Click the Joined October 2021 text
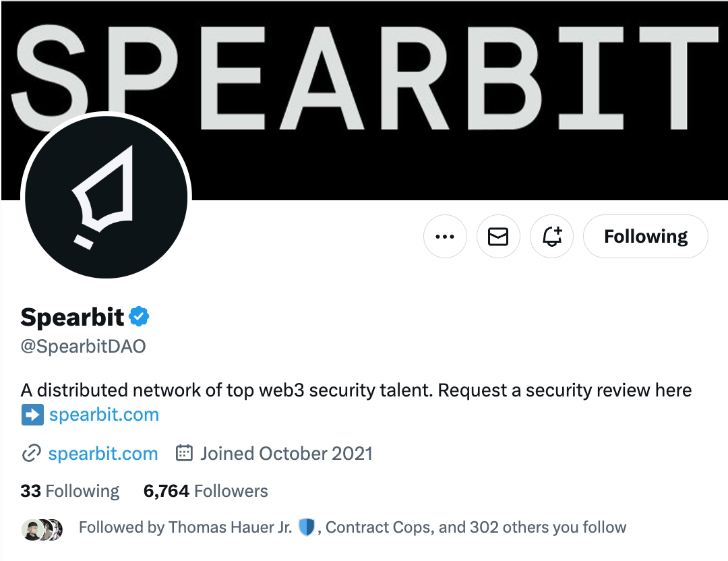728x561 pixels. click(x=286, y=454)
